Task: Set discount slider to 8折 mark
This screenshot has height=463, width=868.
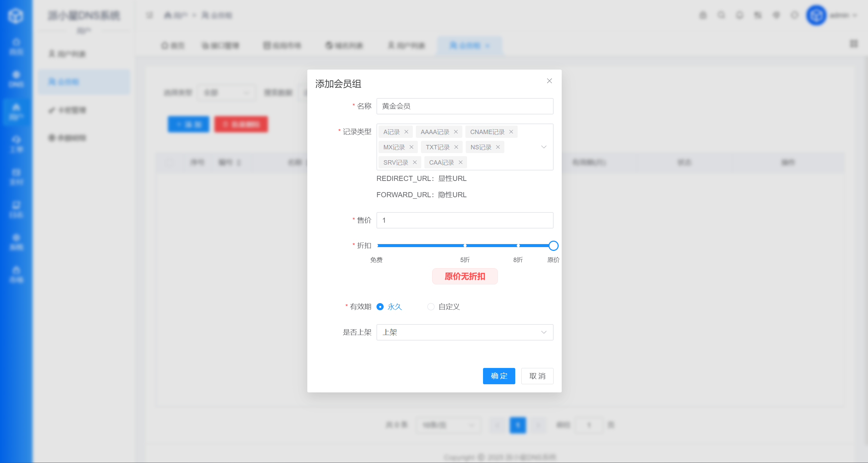Action: pyautogui.click(x=518, y=245)
